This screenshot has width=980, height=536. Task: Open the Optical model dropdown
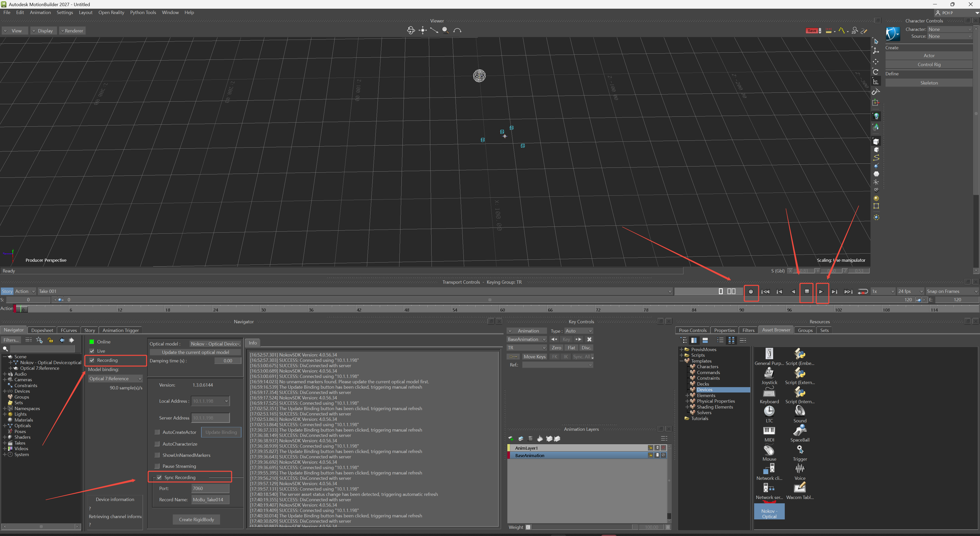click(x=215, y=344)
